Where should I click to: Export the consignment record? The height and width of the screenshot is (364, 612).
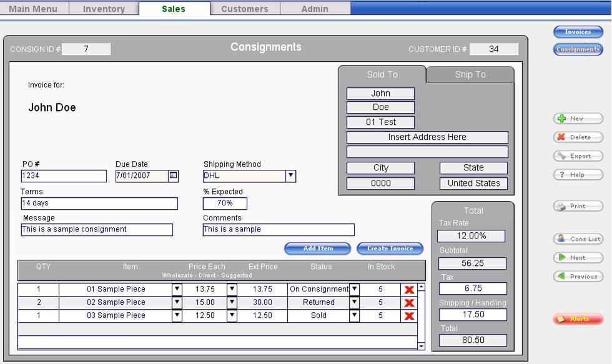(x=578, y=156)
